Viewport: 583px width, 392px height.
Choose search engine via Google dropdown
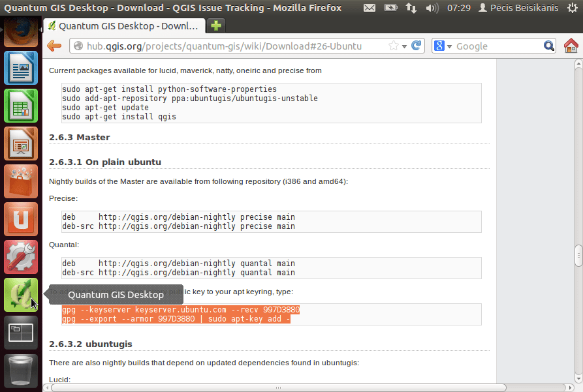[443, 46]
